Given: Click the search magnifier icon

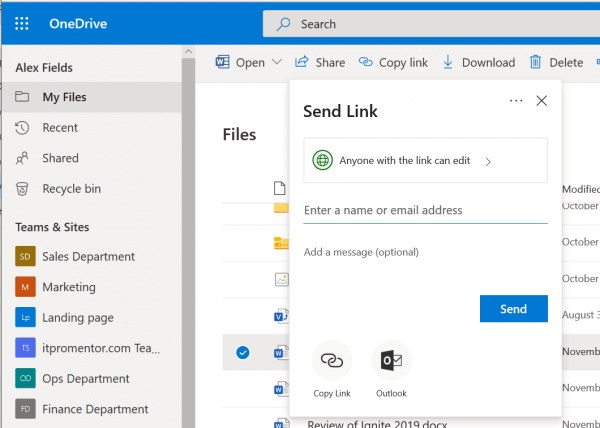Looking at the screenshot, I should tap(284, 24).
